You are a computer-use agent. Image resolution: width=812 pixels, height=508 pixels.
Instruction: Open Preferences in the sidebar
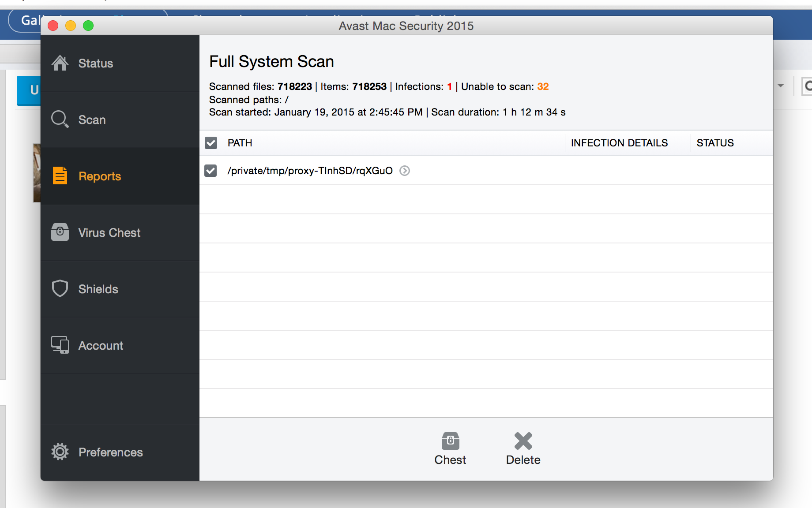pos(120,452)
